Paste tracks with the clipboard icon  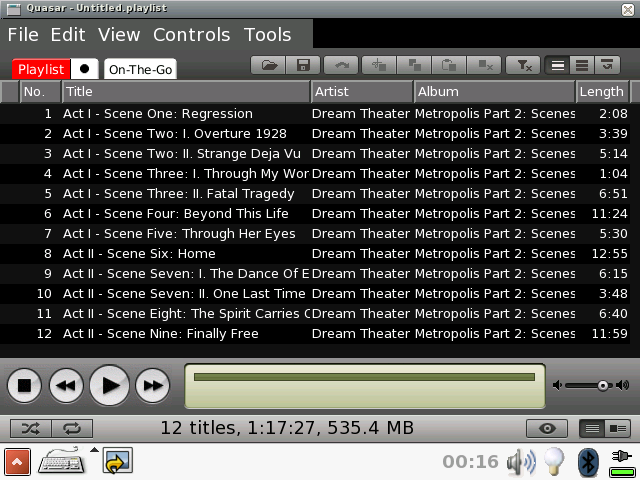pos(449,65)
